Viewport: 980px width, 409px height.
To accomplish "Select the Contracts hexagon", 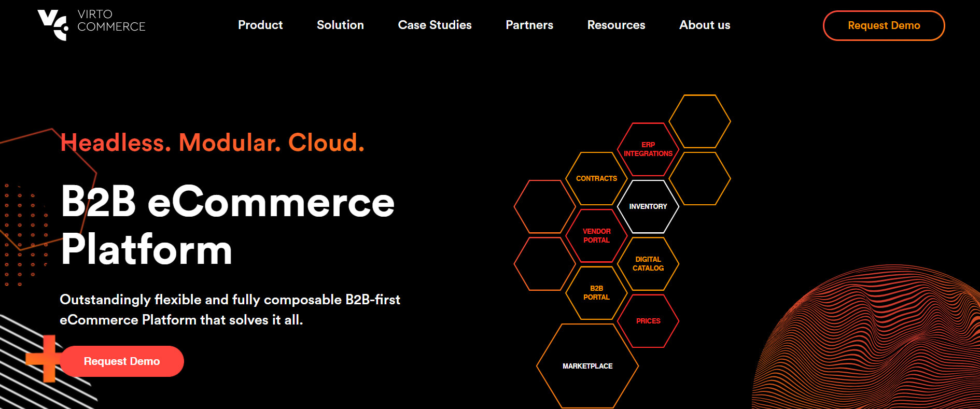I will [x=596, y=178].
